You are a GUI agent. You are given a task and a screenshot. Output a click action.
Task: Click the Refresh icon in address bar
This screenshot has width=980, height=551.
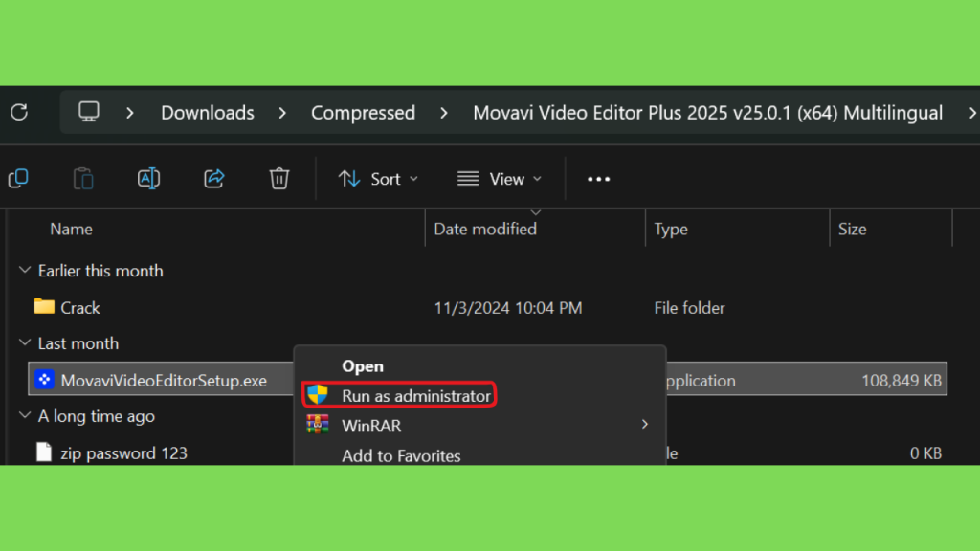click(x=19, y=113)
